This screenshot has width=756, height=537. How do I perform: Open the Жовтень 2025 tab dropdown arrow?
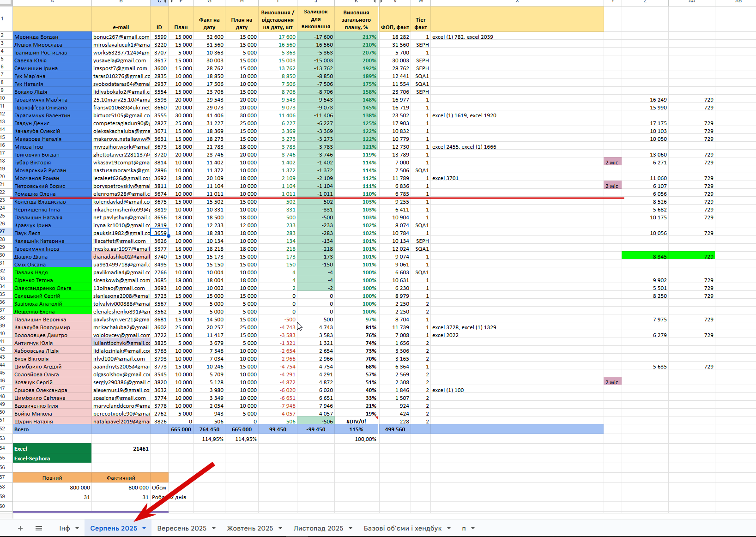click(x=280, y=528)
